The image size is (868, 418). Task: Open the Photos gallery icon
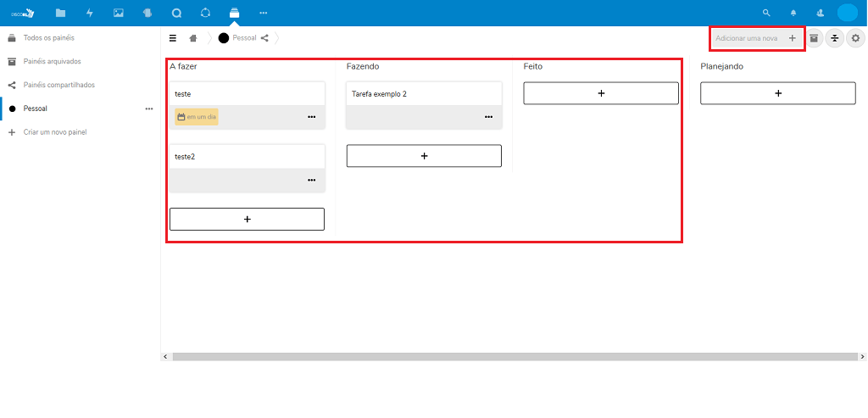click(x=119, y=13)
